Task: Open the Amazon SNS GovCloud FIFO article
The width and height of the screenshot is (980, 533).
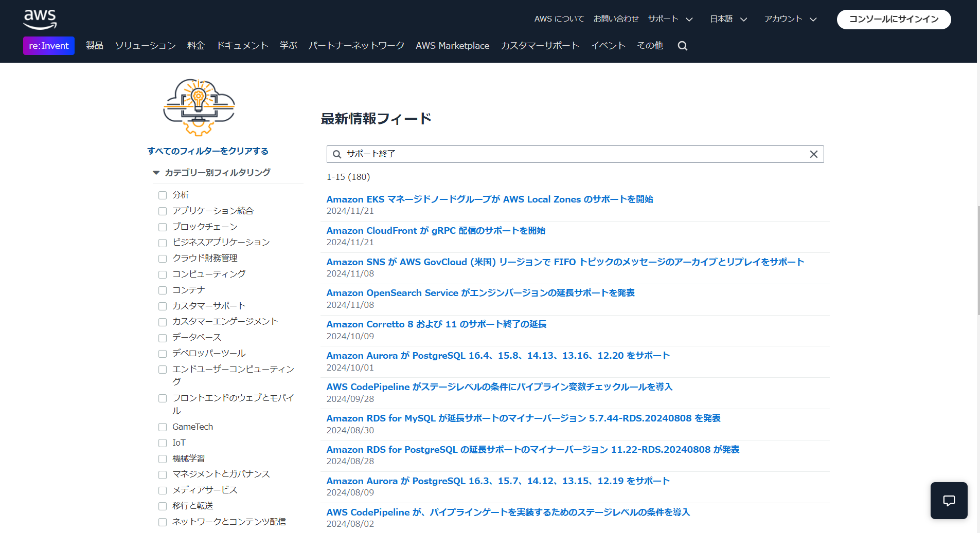Action: coord(565,262)
